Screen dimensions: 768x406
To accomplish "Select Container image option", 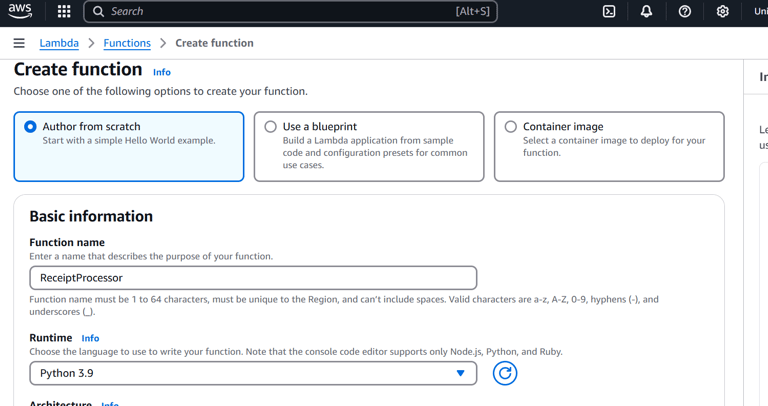I will click(511, 127).
